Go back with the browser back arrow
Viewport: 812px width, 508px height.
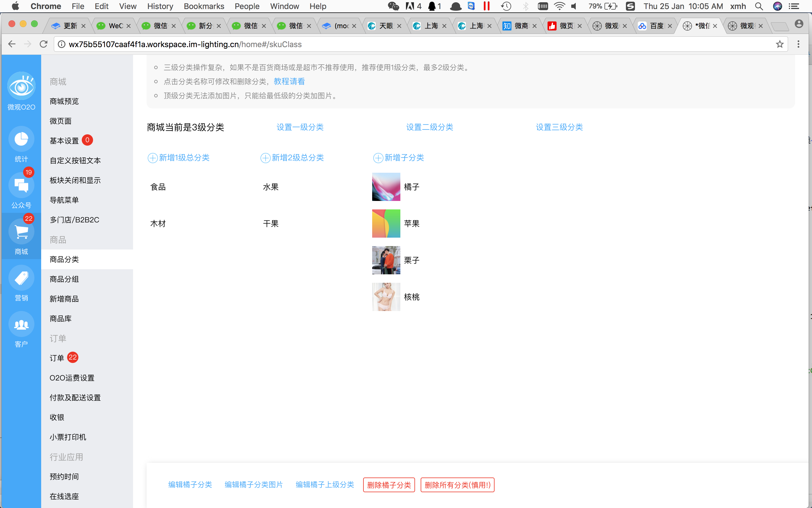pos(12,44)
